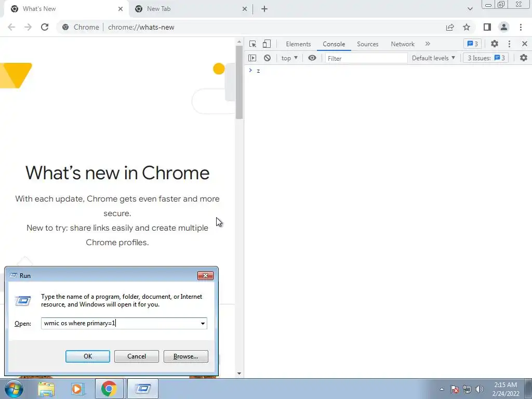The image size is (532, 399).
Task: Open the profile avatar menu
Action: [x=504, y=27]
